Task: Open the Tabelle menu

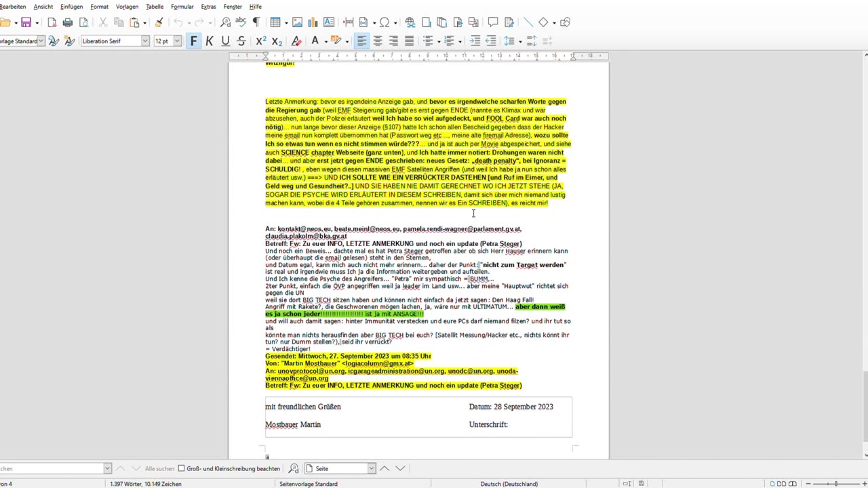Action: point(155,7)
